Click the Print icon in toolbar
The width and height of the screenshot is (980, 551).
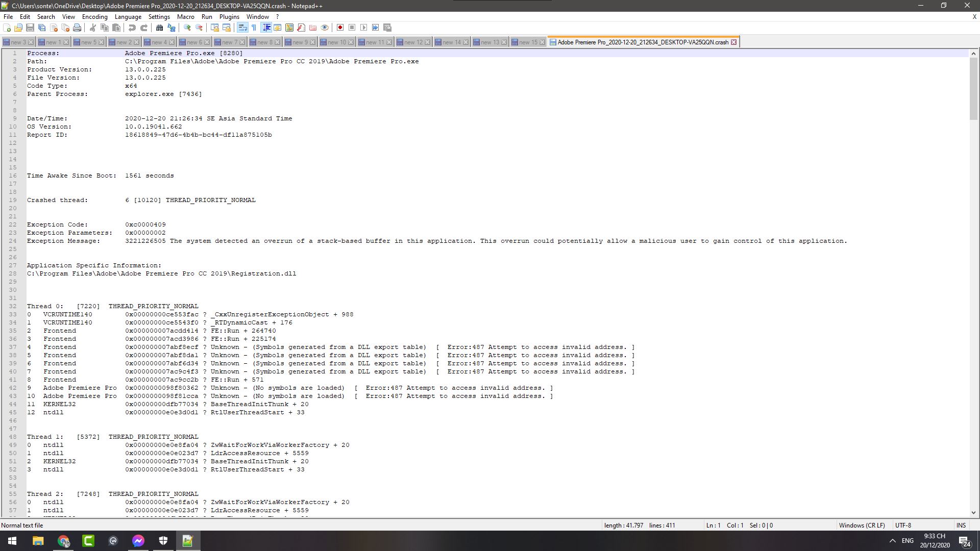tap(77, 28)
